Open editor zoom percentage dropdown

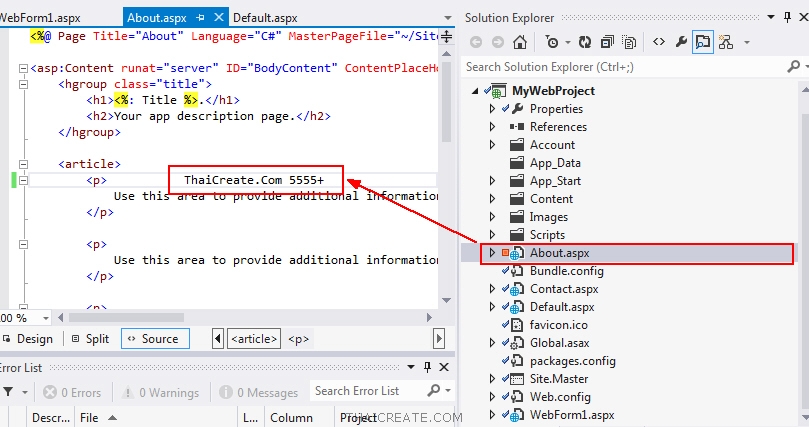pos(46,318)
